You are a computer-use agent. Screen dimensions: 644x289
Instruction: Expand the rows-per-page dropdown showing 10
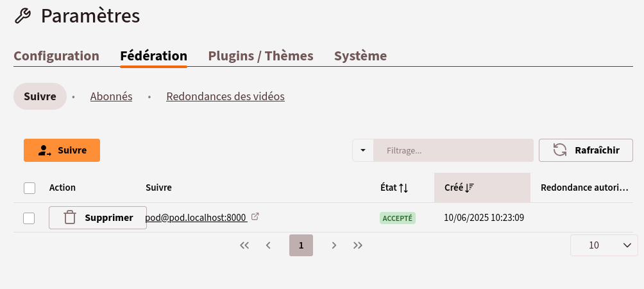(x=604, y=245)
